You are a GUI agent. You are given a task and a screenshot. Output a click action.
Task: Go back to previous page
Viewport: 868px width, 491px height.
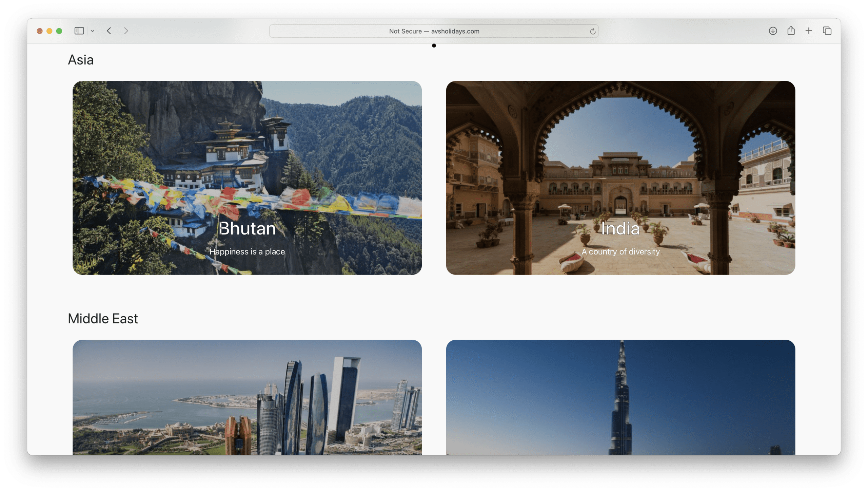(x=109, y=31)
